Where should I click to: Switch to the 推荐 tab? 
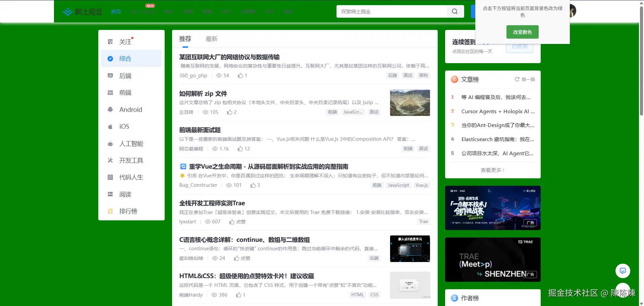(185, 39)
